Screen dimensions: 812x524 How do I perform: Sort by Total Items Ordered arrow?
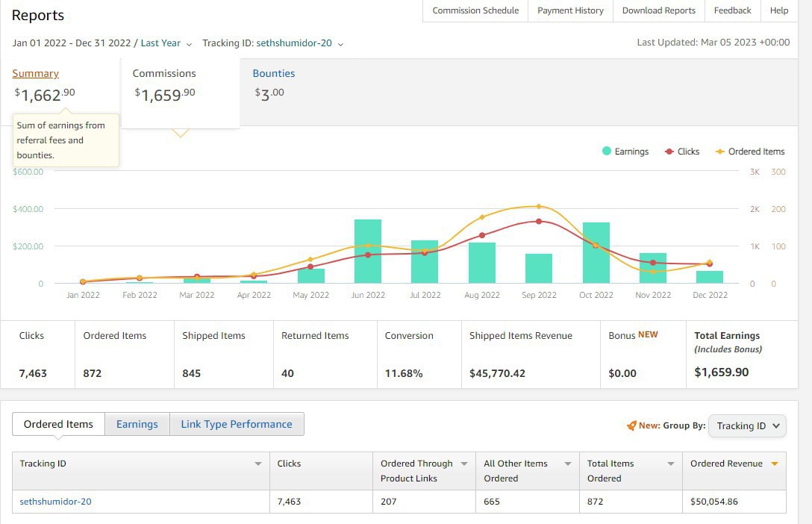tap(671, 464)
